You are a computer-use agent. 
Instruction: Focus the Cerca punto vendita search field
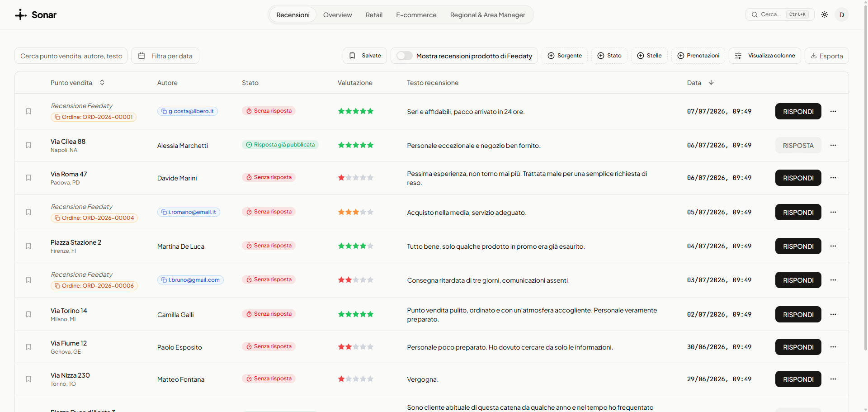point(71,56)
